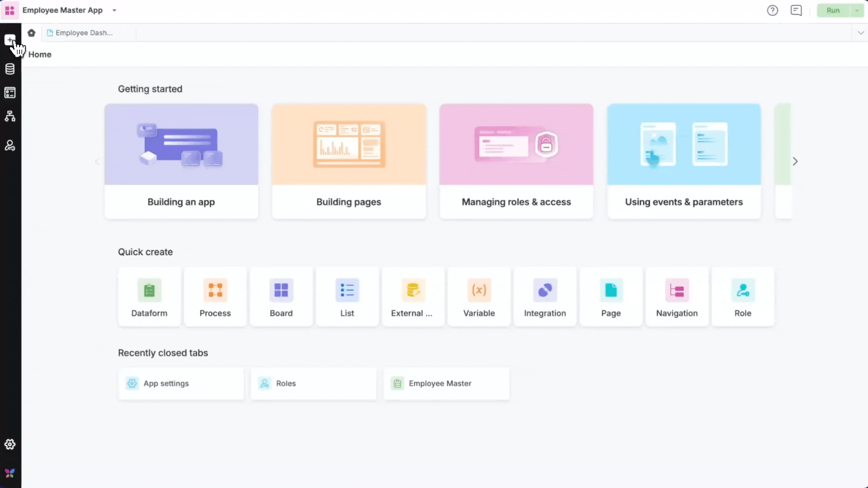Select Home in the breadcrumb area

[40, 54]
